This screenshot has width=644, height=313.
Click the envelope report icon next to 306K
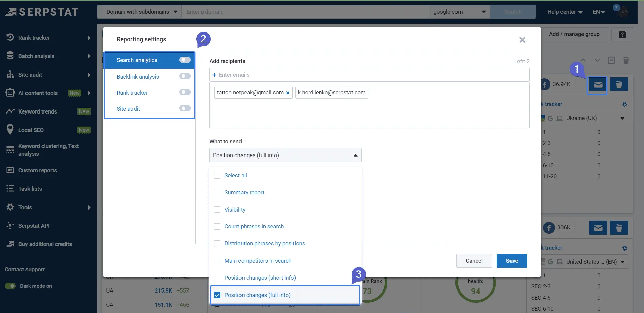tap(598, 228)
